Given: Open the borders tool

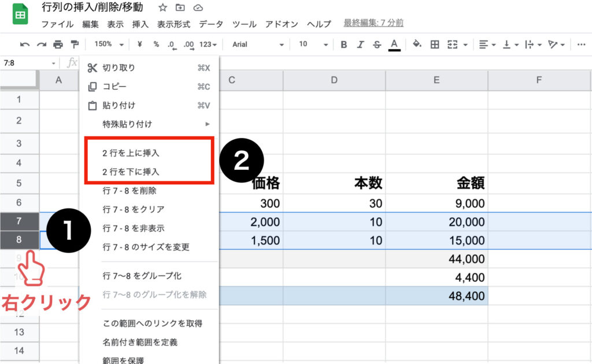Looking at the screenshot, I should point(435,44).
